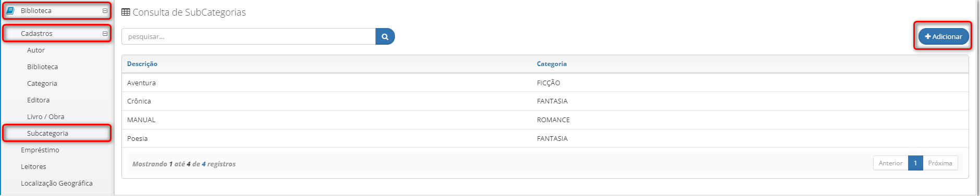Go to the Anterior page

click(890, 163)
